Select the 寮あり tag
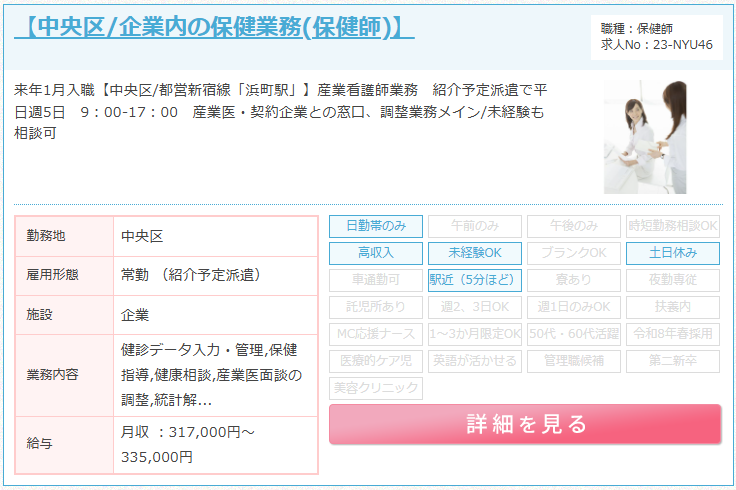 (574, 280)
